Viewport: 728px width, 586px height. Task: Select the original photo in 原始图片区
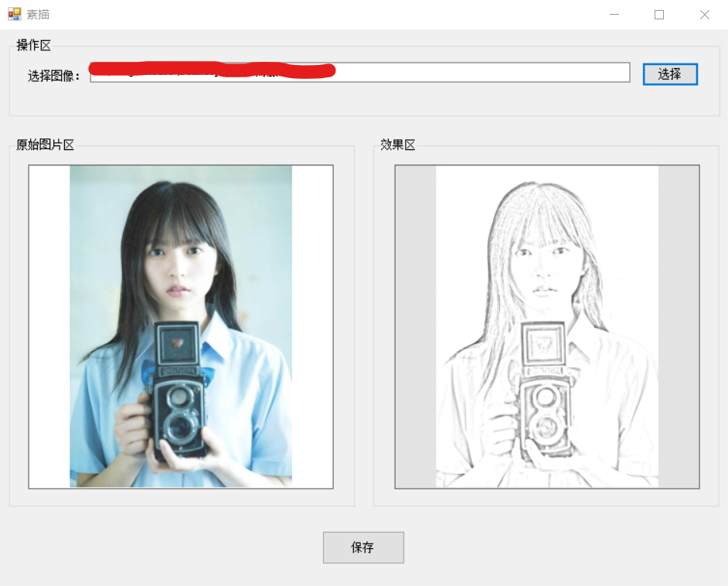182,325
